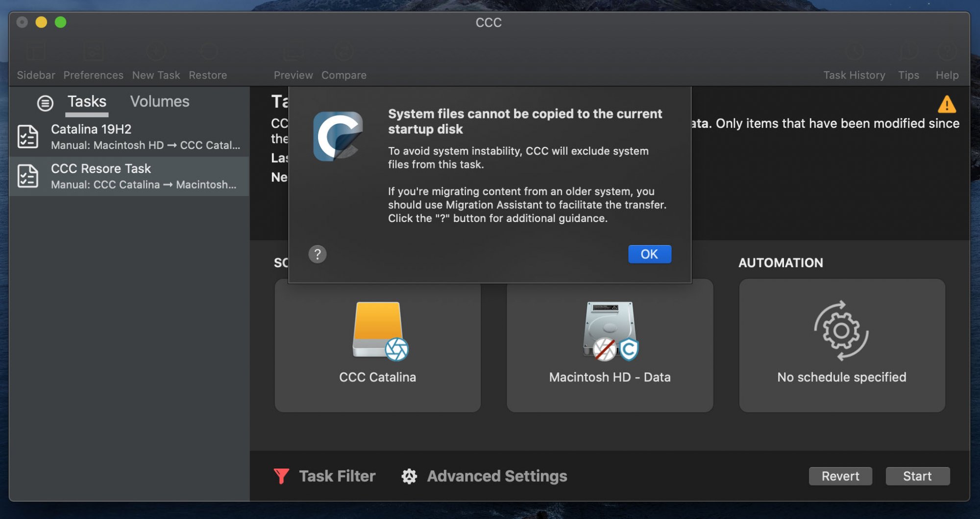Viewport: 980px width, 519px height.
Task: Switch to the Volumes tab
Action: 160,101
